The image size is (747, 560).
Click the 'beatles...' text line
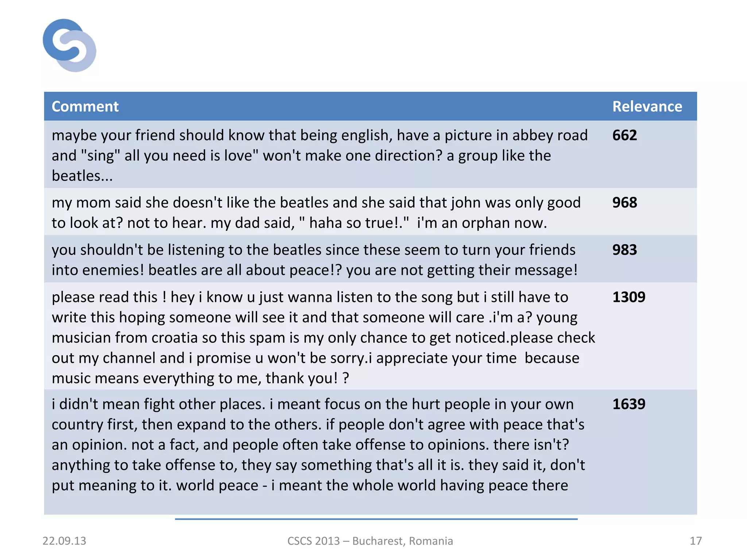tap(82, 176)
